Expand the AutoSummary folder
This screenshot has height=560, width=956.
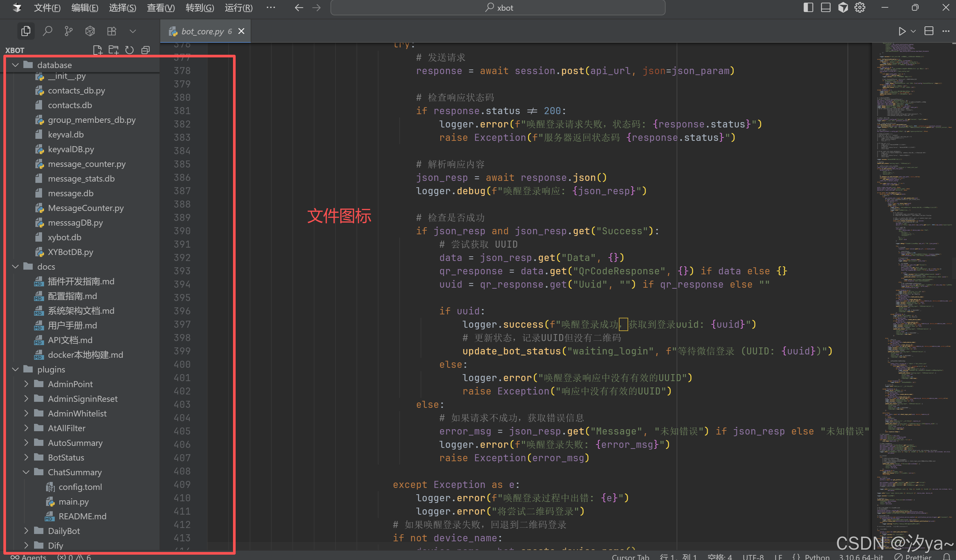coord(26,443)
